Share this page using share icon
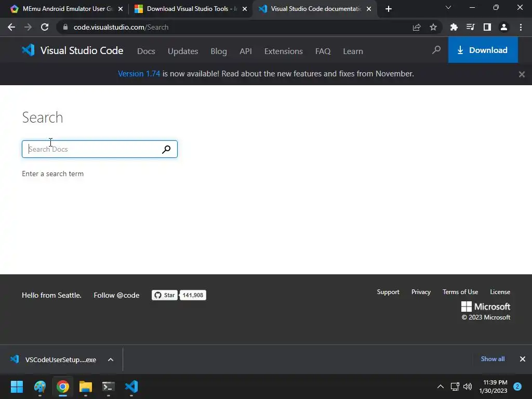 click(x=417, y=27)
